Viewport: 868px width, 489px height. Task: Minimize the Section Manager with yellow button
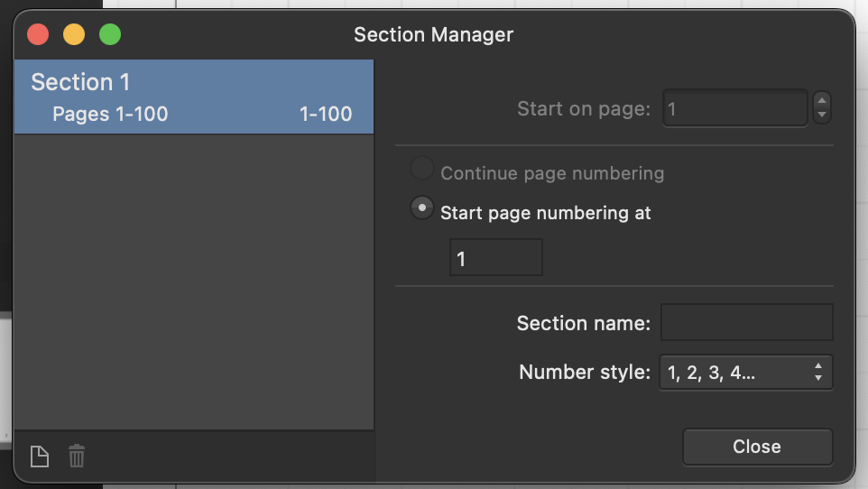[x=74, y=34]
